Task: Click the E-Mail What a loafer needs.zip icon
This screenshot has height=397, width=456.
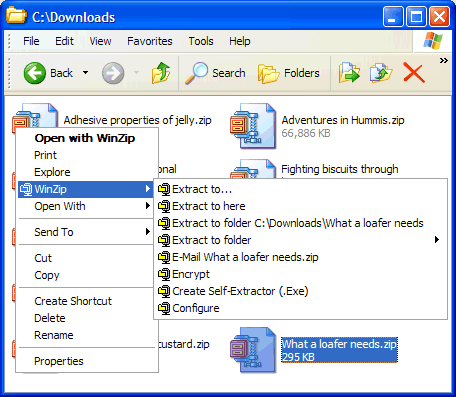Action: point(164,257)
